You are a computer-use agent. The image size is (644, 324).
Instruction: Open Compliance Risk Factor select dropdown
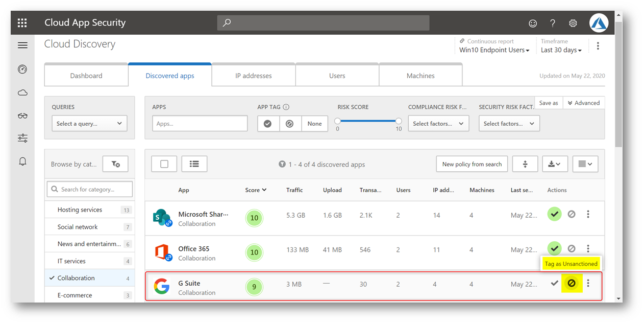438,124
